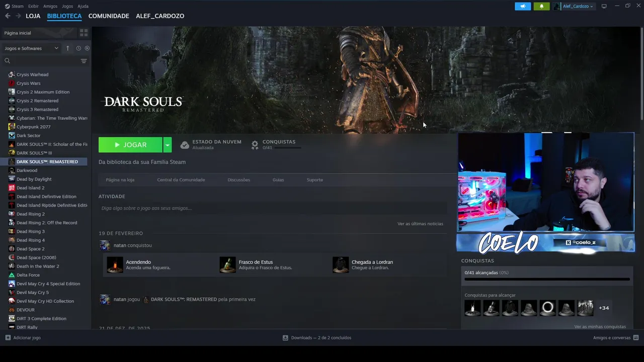
Task: Click the Acendendo achievement icon
Action: (x=115, y=264)
